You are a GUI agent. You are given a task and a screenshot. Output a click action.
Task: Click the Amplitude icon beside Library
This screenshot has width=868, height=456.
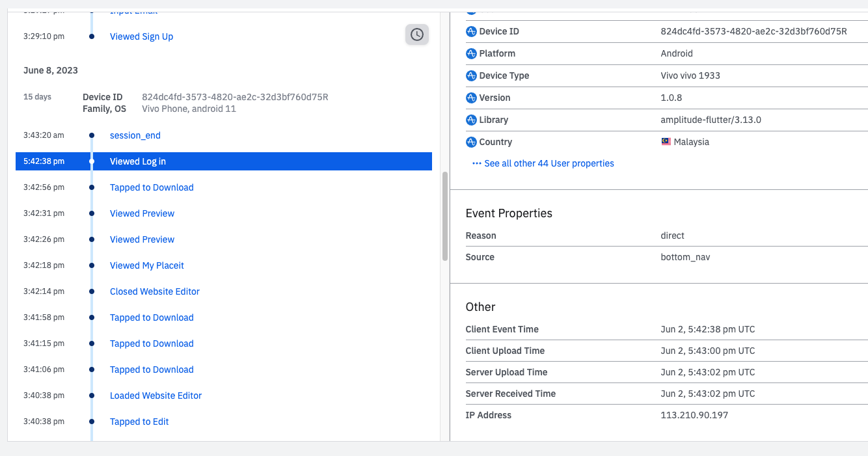point(472,120)
